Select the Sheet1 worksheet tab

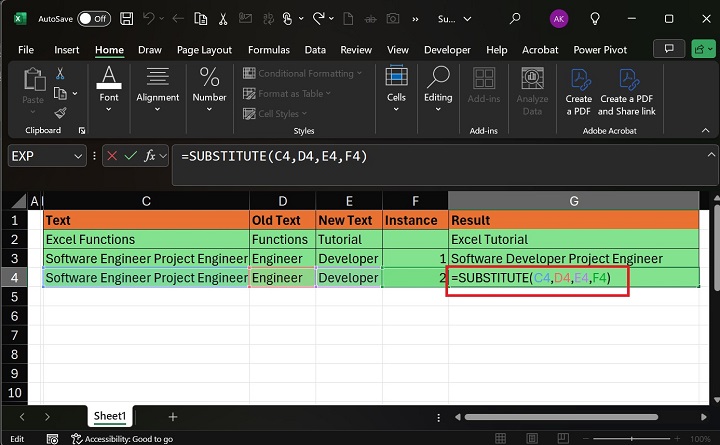click(110, 416)
